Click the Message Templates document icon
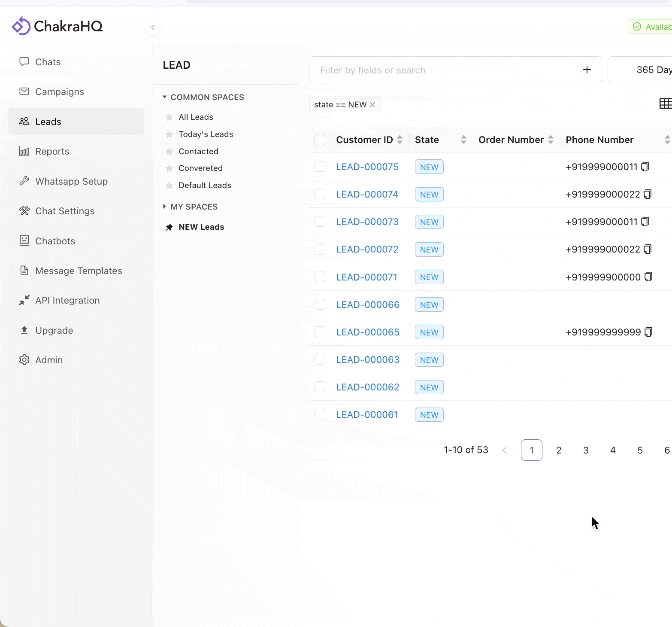Image resolution: width=672 pixels, height=627 pixels. tap(24, 271)
